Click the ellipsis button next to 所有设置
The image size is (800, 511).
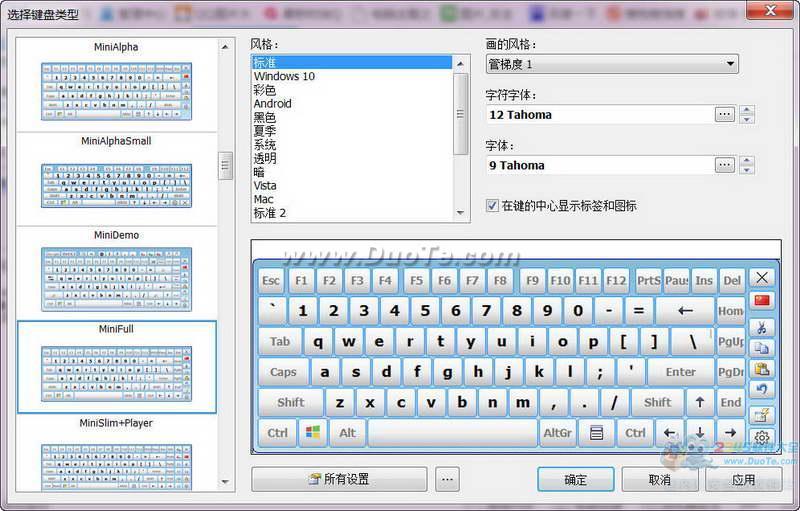pos(447,479)
